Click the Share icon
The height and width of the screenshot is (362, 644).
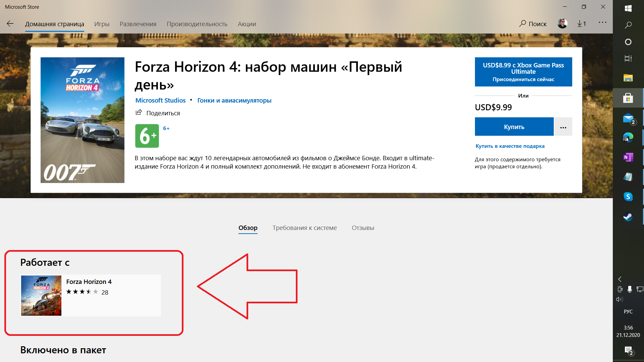[139, 112]
